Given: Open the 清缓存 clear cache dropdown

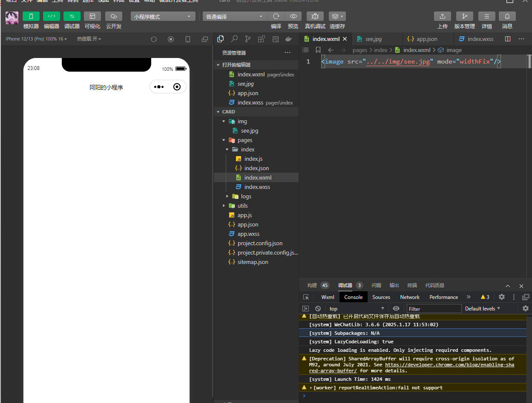Looking at the screenshot, I should coord(337,16).
